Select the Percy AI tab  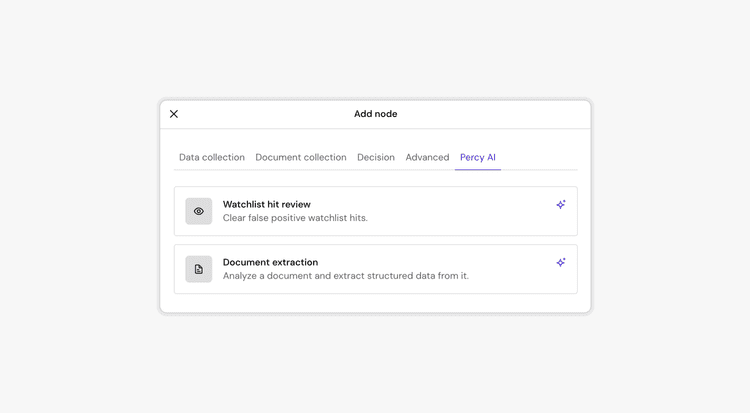[x=478, y=157]
